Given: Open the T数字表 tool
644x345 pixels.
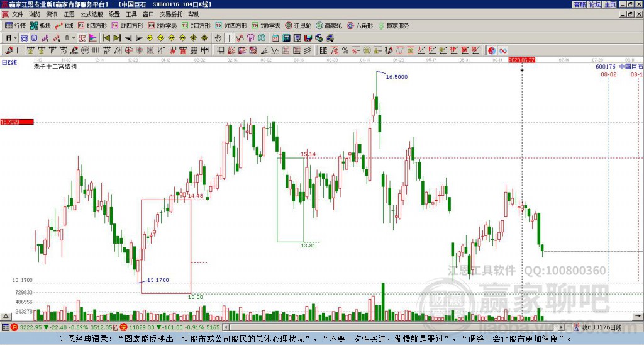Looking at the screenshot, I should tap(266, 25).
